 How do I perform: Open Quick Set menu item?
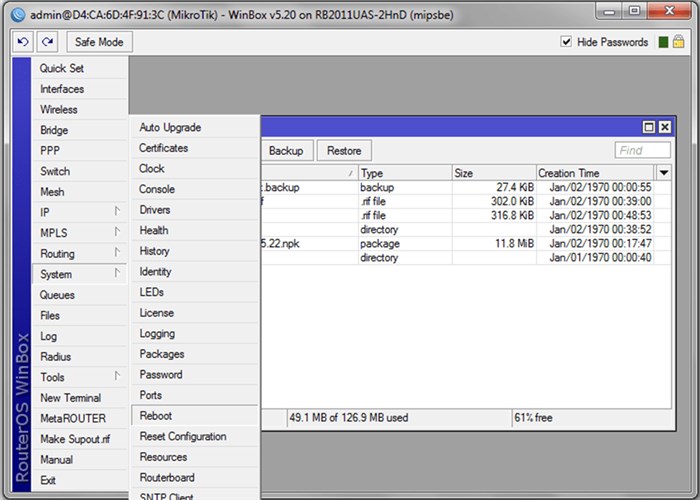[x=79, y=68]
